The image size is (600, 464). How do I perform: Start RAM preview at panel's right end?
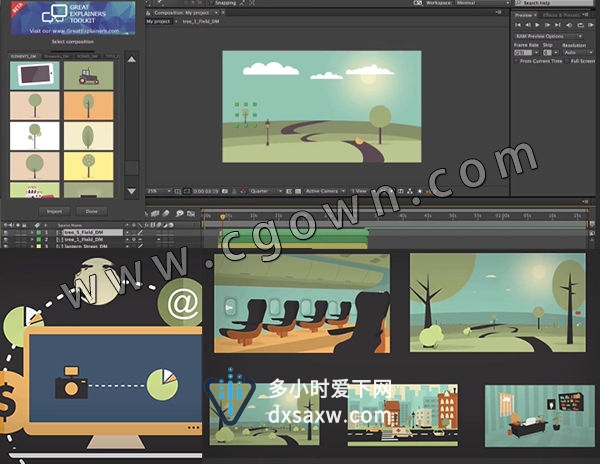click(x=591, y=25)
